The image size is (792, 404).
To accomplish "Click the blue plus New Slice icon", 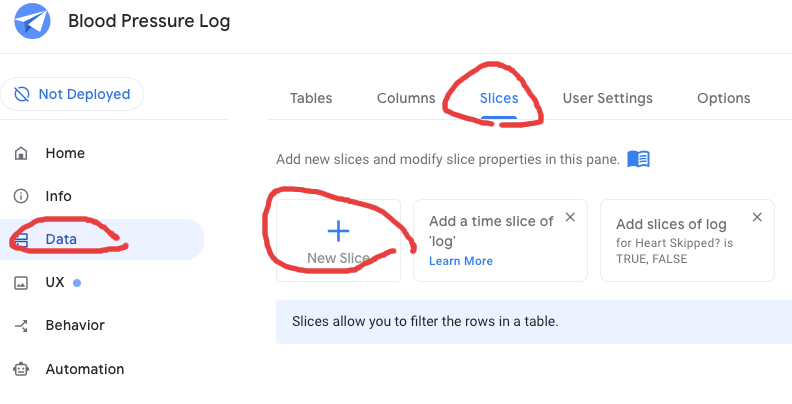I will (x=338, y=231).
